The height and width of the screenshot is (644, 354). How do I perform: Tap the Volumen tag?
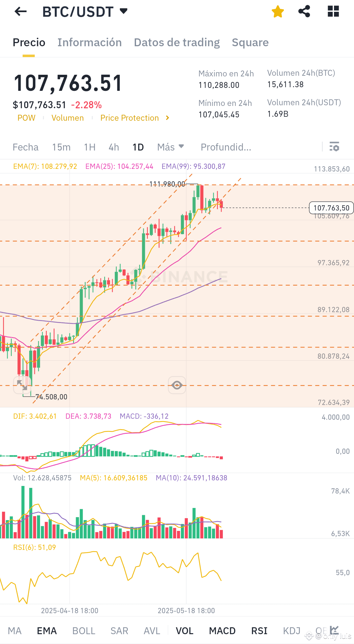(68, 118)
